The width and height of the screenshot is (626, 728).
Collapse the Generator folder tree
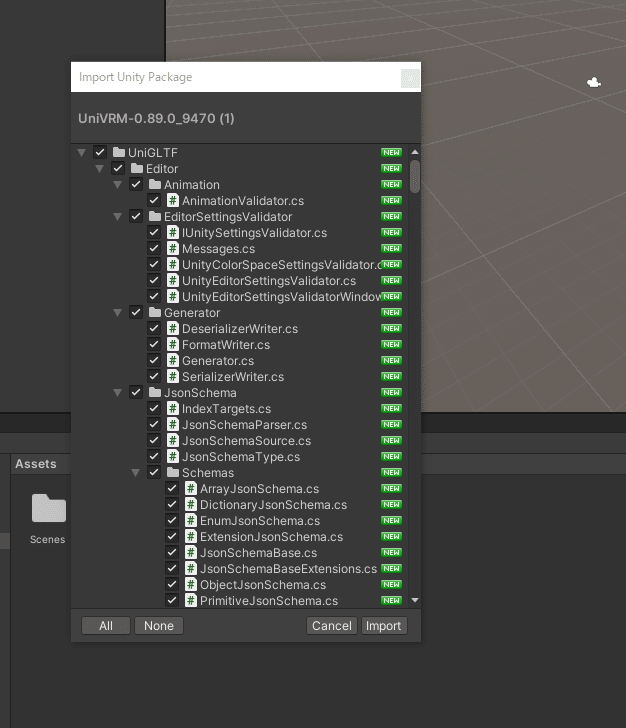[117, 313]
